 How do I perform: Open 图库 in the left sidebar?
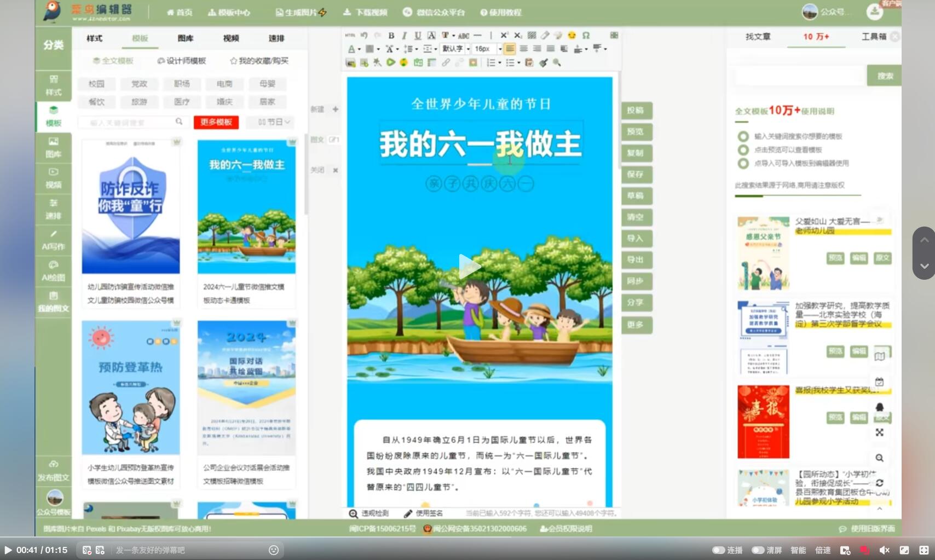pos(54,148)
